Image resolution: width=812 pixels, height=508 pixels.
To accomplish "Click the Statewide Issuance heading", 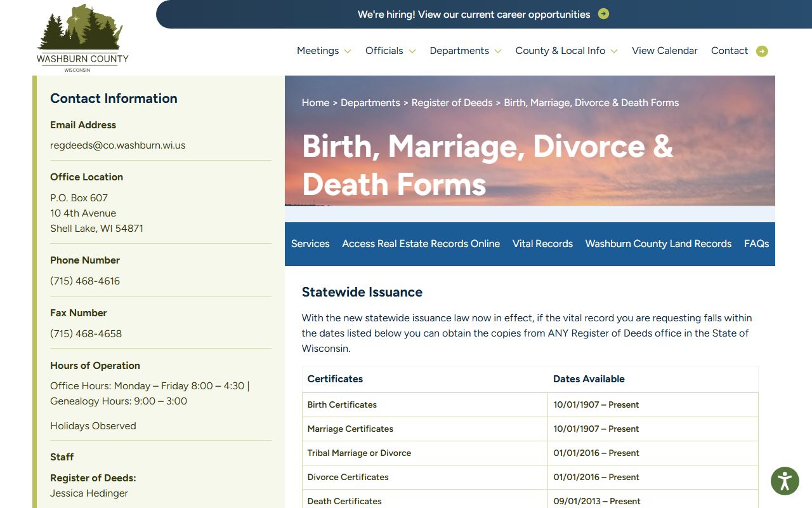I will coord(362,292).
